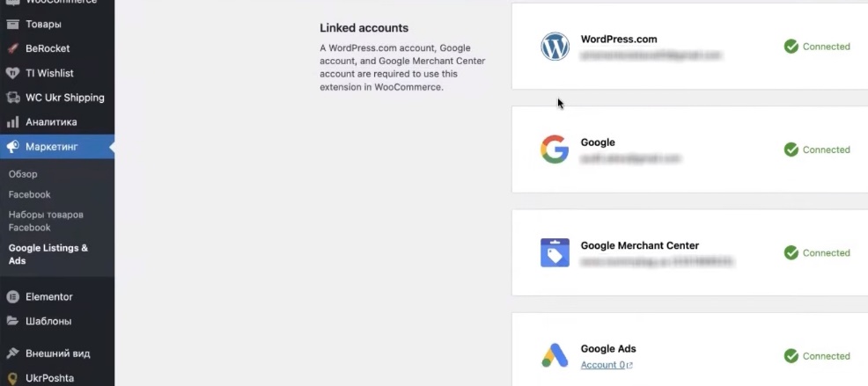Screen dimensions: 868x386
Task: Select Google Listings & Ads submenu
Action: point(48,254)
